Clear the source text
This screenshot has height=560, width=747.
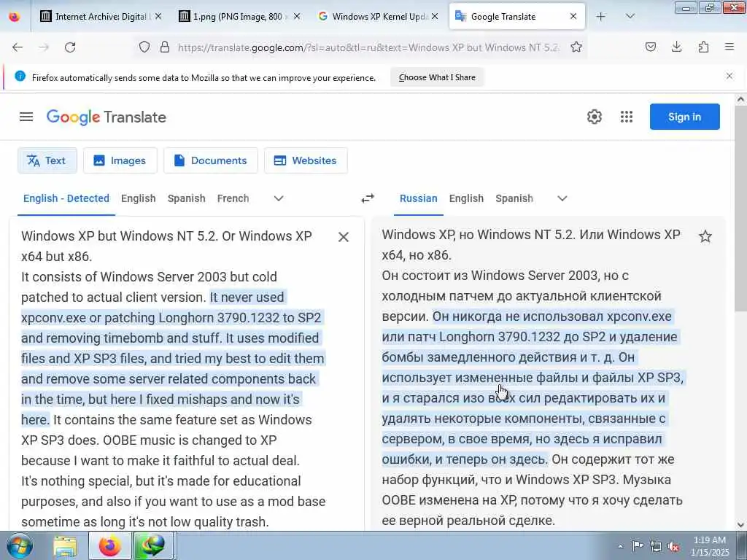(343, 237)
